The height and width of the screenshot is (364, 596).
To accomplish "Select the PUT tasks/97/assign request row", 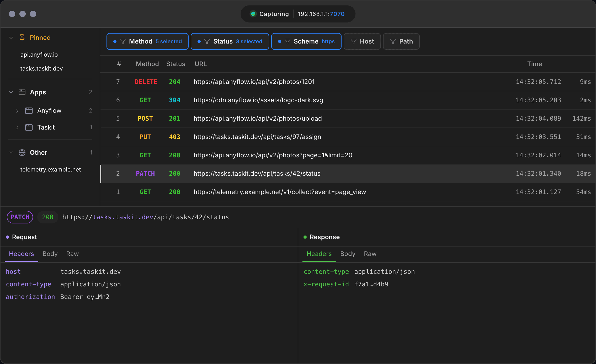I will tap(348, 137).
